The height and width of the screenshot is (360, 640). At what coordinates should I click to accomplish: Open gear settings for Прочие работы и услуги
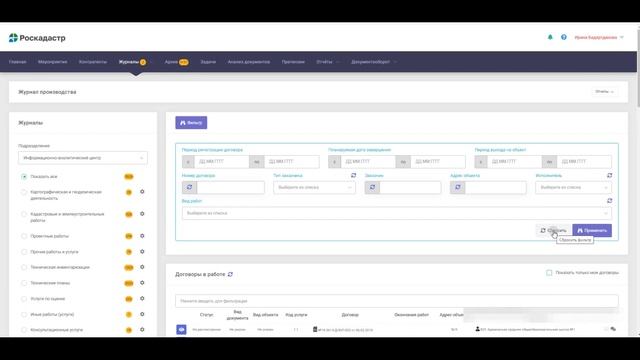[x=142, y=251]
